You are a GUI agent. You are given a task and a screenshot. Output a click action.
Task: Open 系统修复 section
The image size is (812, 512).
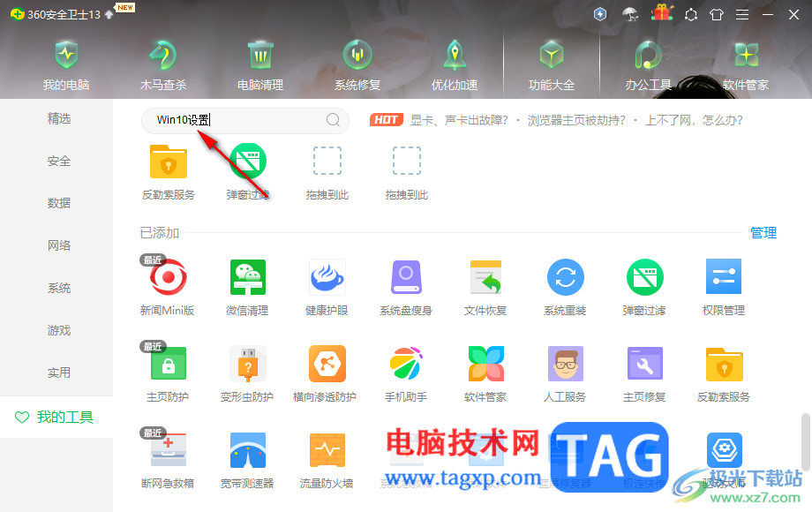tap(357, 65)
